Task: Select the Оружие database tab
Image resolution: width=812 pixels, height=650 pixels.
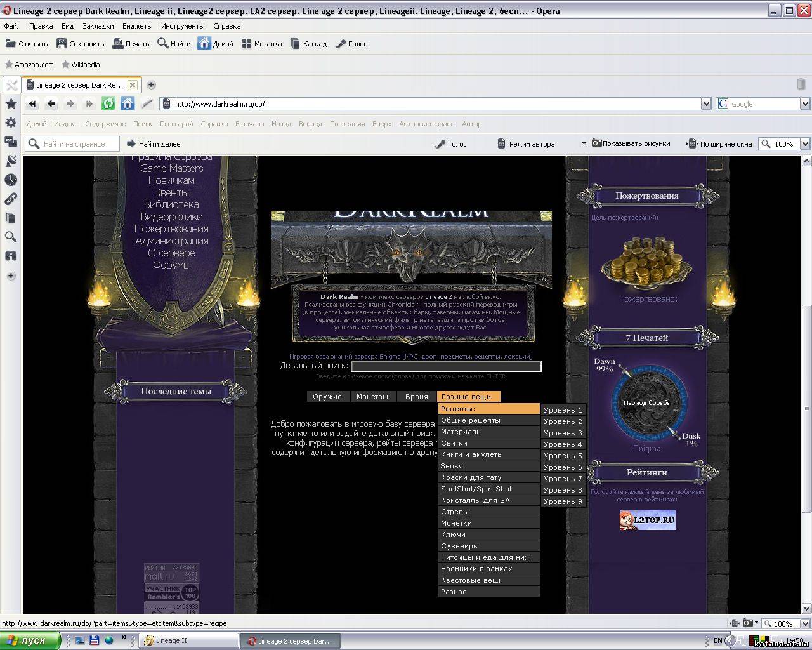Action: pyautogui.click(x=327, y=397)
